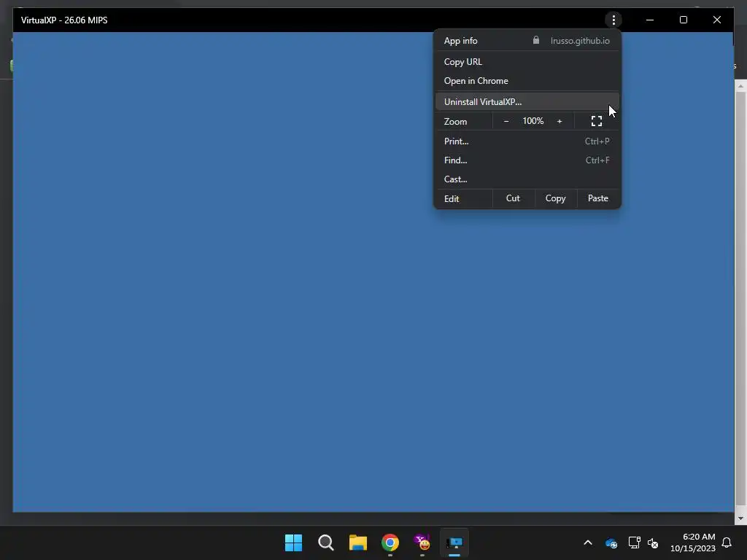The image size is (747, 560).
Task: Open the network tray icon
Action: coord(634,542)
